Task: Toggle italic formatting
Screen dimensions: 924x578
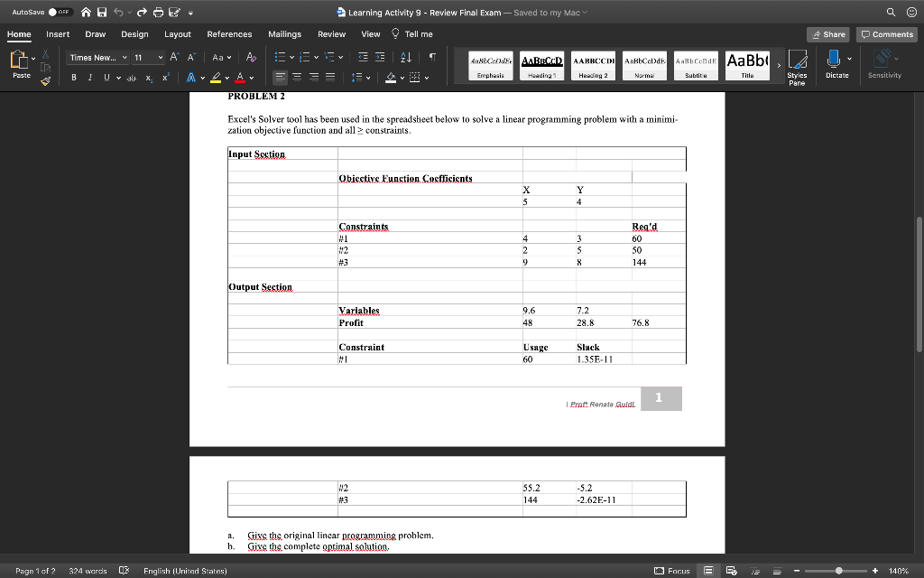Action: 88,77
